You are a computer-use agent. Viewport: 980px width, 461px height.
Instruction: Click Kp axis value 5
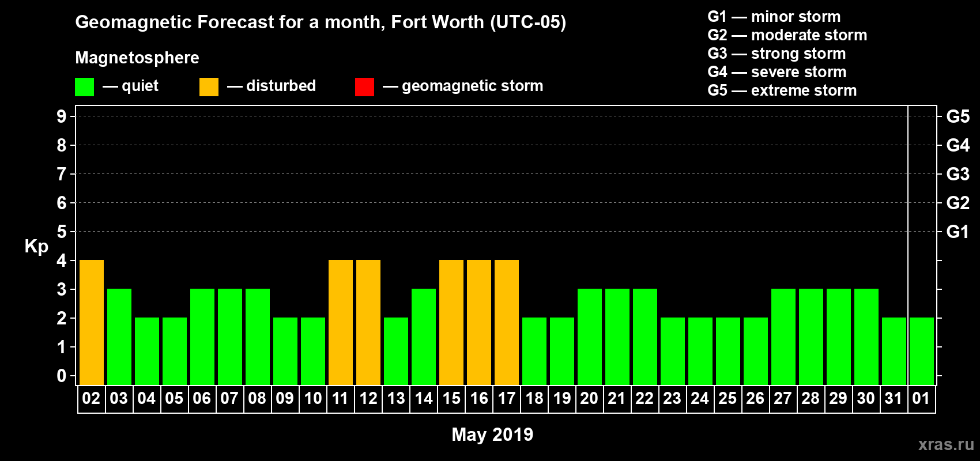[x=62, y=232]
